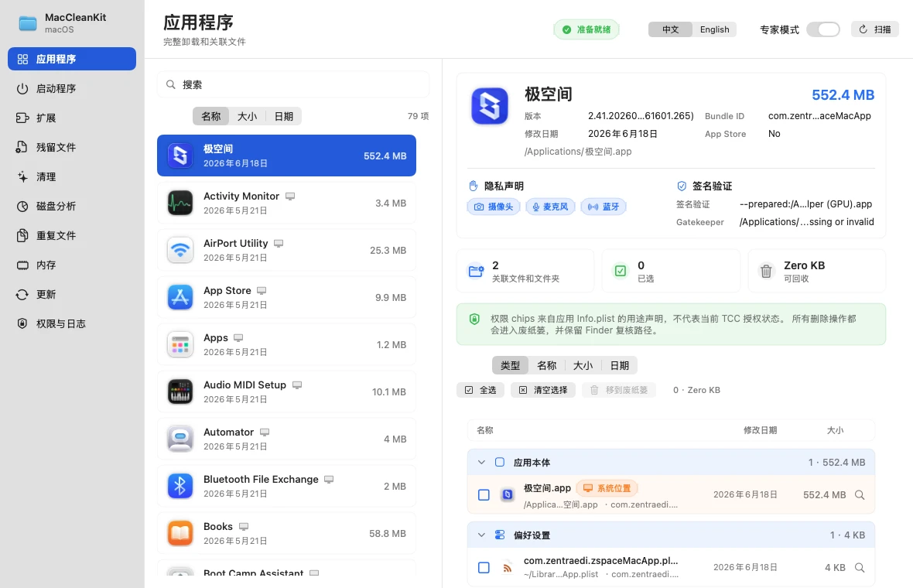Go to 扩展 in the sidebar
The height and width of the screenshot is (588, 913).
(72, 118)
